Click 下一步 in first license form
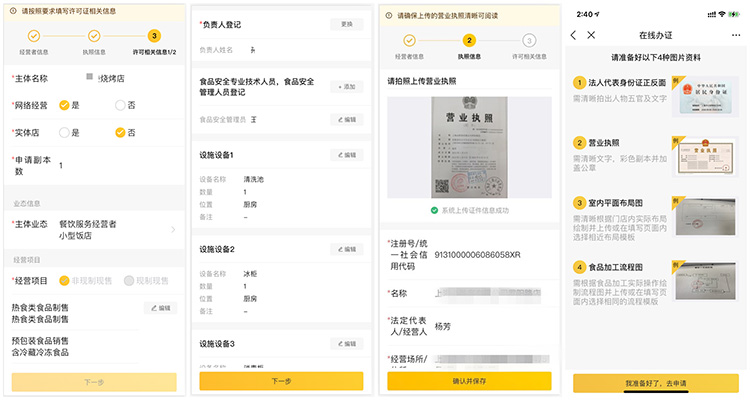Screen dimensions: 750x400 94,382
